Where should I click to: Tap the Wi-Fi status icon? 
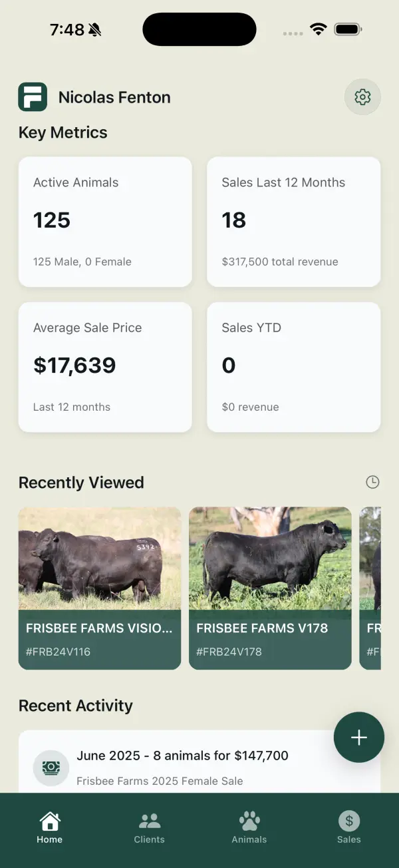coord(319,29)
